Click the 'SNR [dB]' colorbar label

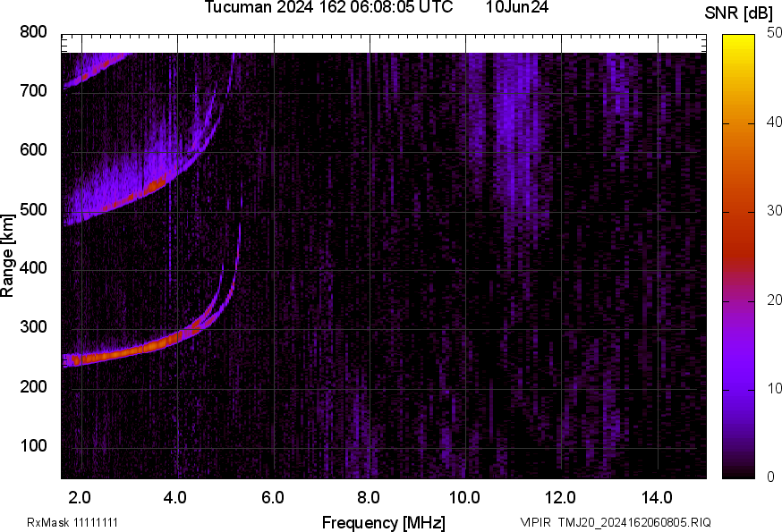tap(738, 13)
